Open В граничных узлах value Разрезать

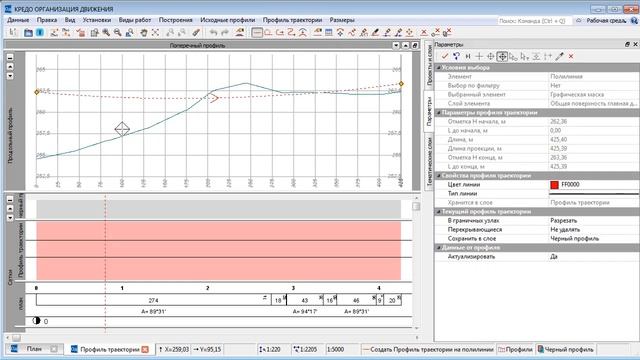(x=594, y=220)
